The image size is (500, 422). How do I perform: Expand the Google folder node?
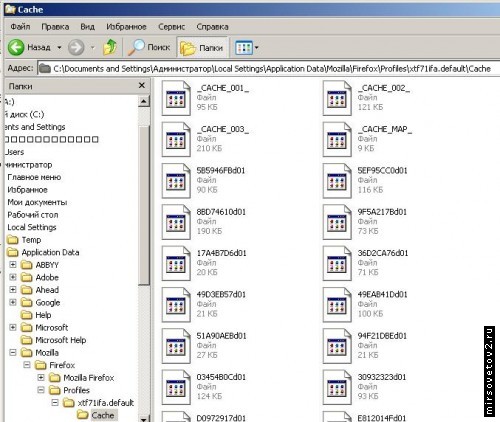pyautogui.click(x=13, y=302)
